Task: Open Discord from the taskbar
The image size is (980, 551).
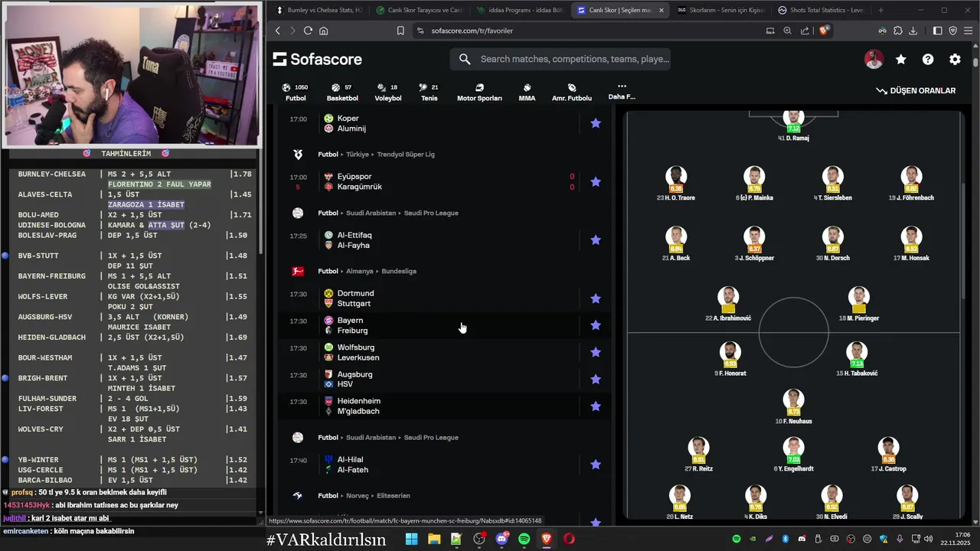Action: pos(502,539)
